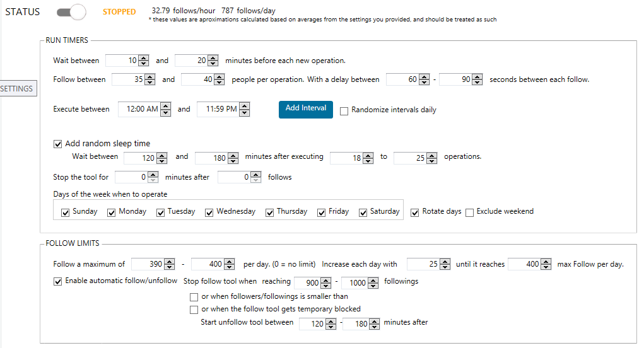Click the stepper on the 90 seconds maximum delay

477,79
